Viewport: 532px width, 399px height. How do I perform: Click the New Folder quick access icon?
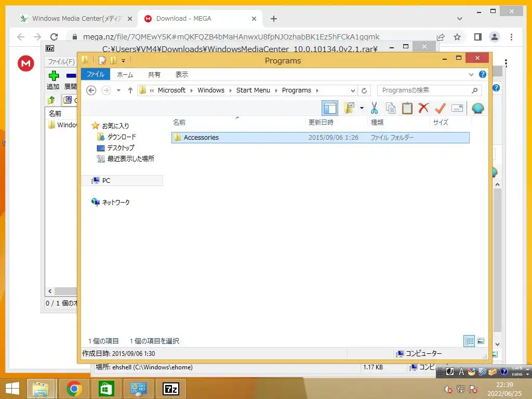pos(113,60)
